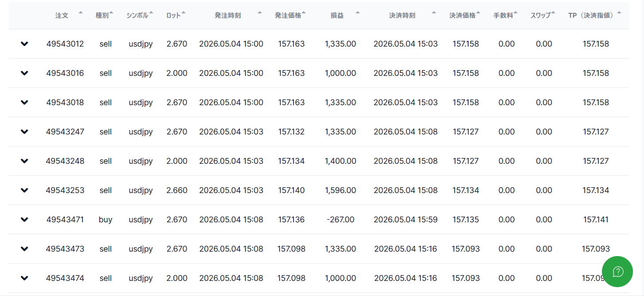Sort by the スワップ column arrow
This screenshot has width=644, height=296.
tap(553, 12)
